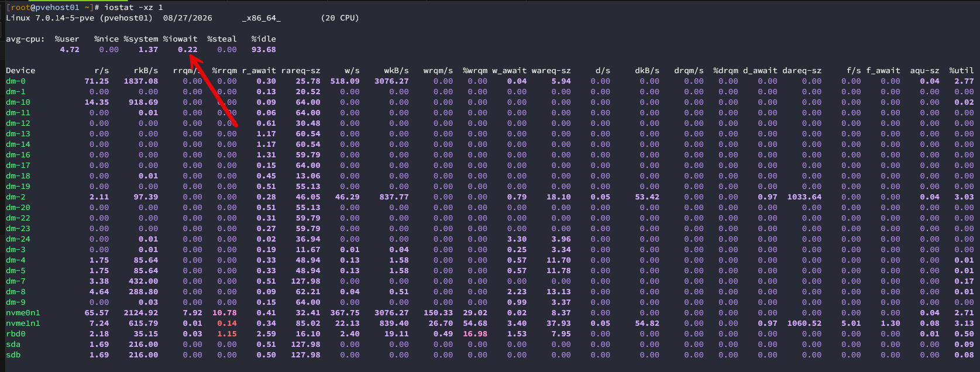This screenshot has height=372, width=980.
Task: Click the %steal column header
Action: click(222, 39)
